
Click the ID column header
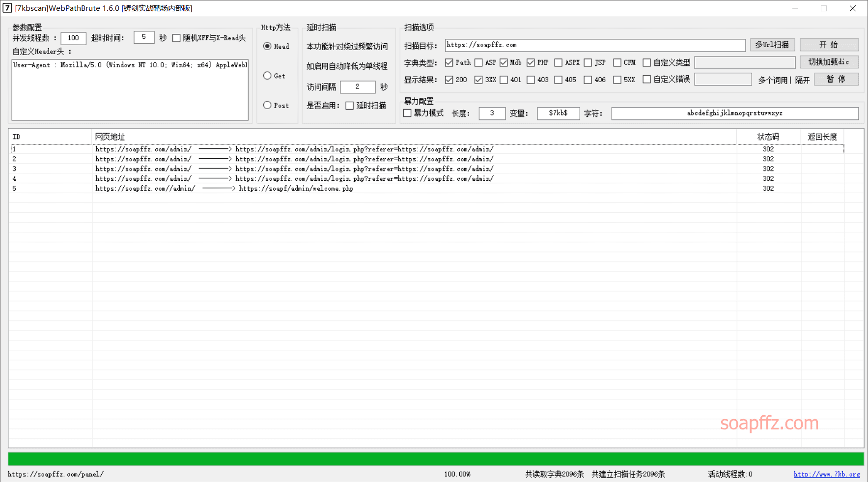pos(50,137)
